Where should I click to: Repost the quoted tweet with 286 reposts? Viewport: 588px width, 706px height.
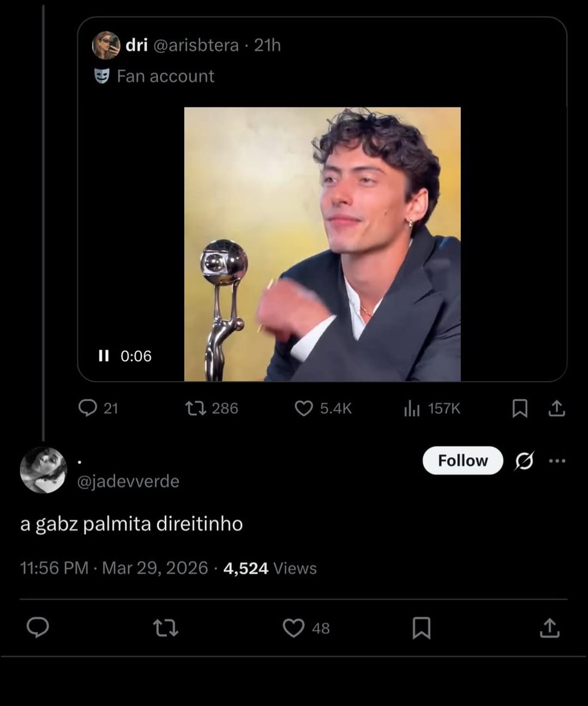(x=212, y=409)
